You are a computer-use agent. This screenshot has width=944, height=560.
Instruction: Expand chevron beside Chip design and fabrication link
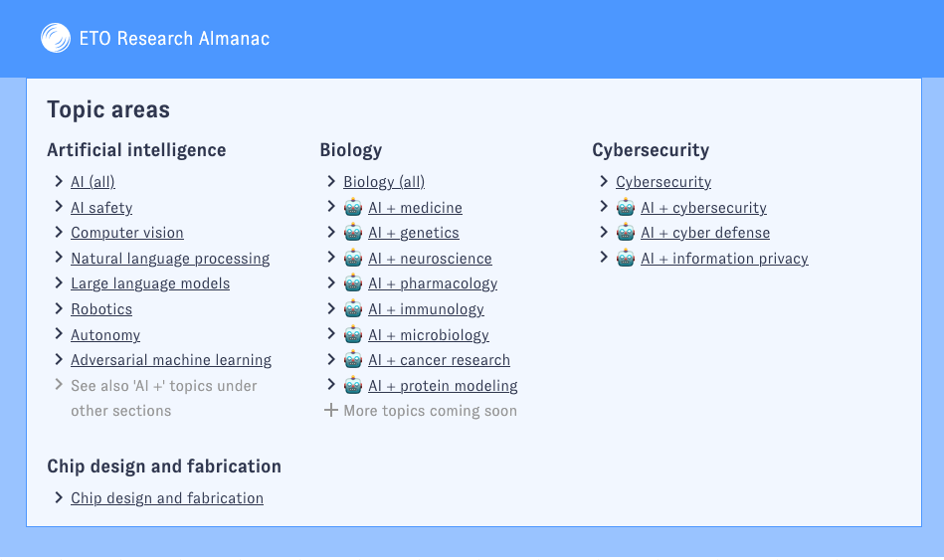pyautogui.click(x=59, y=497)
